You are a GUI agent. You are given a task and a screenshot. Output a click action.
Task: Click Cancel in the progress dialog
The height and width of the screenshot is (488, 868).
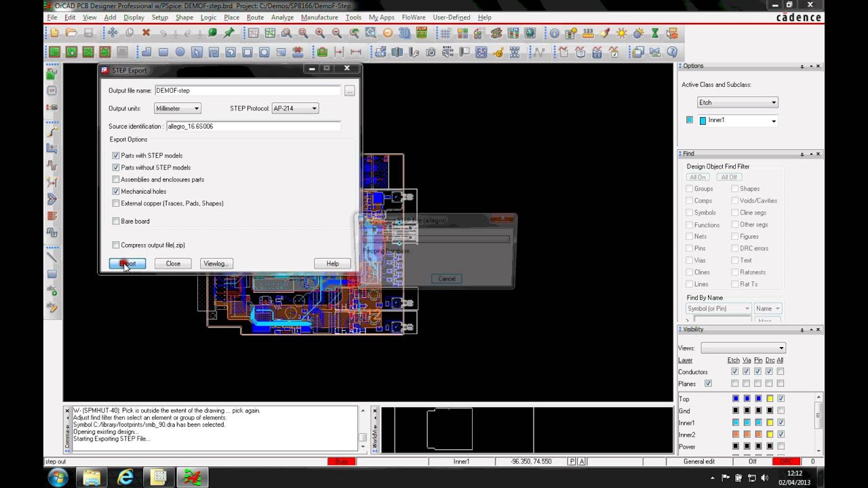pyautogui.click(x=447, y=279)
